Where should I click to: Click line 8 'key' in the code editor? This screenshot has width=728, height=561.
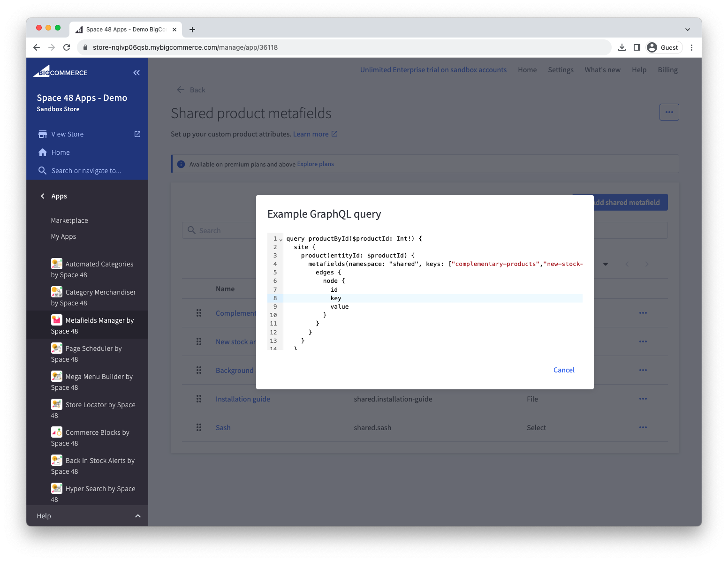pyautogui.click(x=336, y=298)
